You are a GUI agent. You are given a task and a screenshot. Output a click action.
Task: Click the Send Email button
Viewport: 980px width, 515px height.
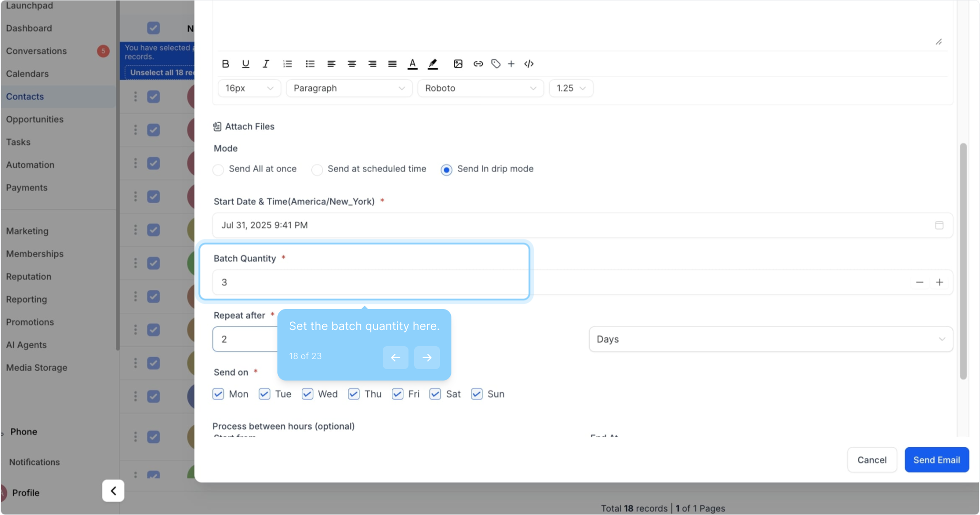coord(936,460)
